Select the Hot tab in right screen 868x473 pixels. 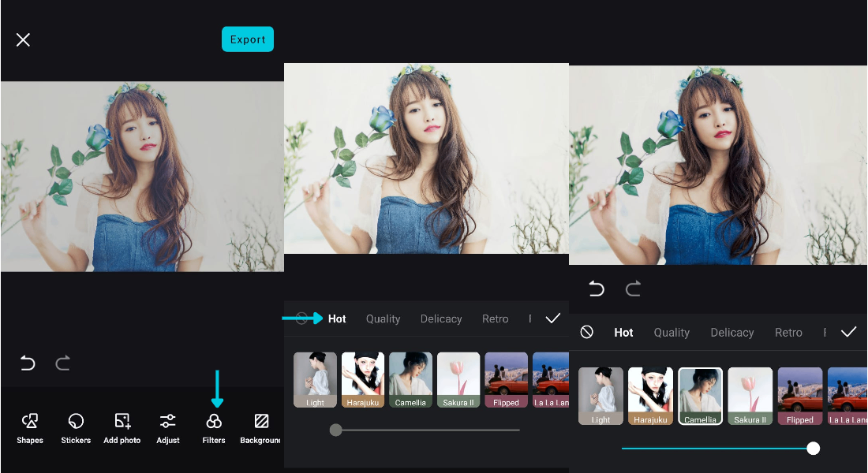click(x=623, y=333)
